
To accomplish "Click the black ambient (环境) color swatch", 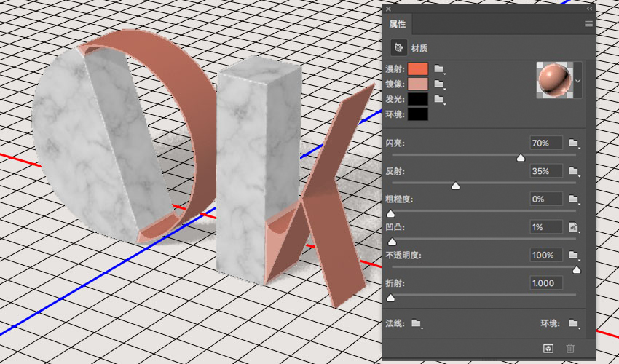I will tap(418, 114).
